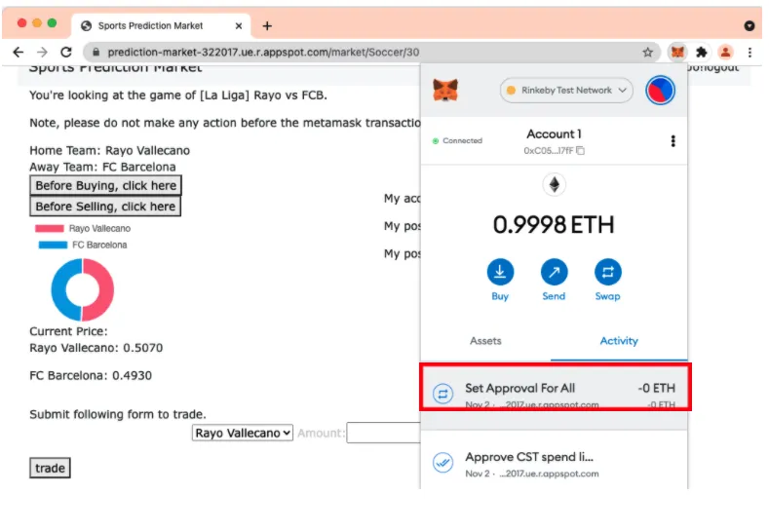Toggle the Rayo Vallecano chart legend
This screenshot has width=769, height=532.
click(83, 229)
